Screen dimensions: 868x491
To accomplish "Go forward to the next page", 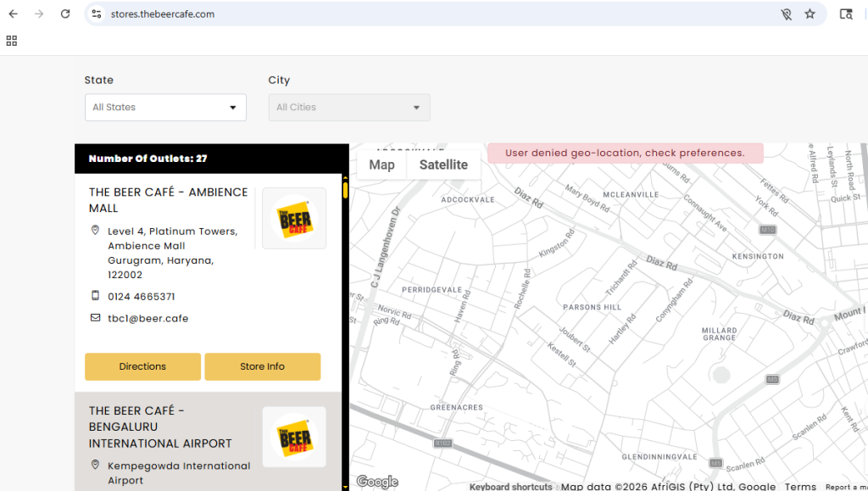I will click(x=39, y=14).
